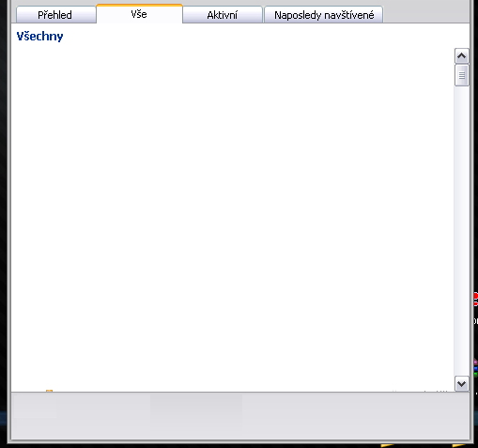Click the small orange icon at list bottom
This screenshot has width=478, height=448.
49,391
